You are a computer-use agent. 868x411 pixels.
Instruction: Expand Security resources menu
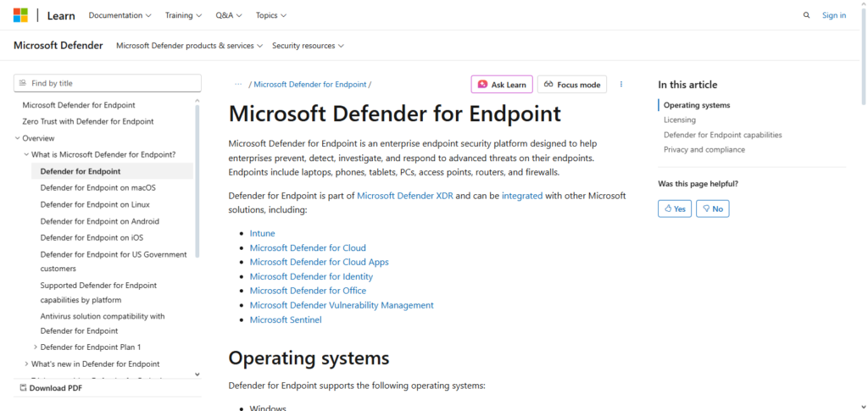pos(308,46)
